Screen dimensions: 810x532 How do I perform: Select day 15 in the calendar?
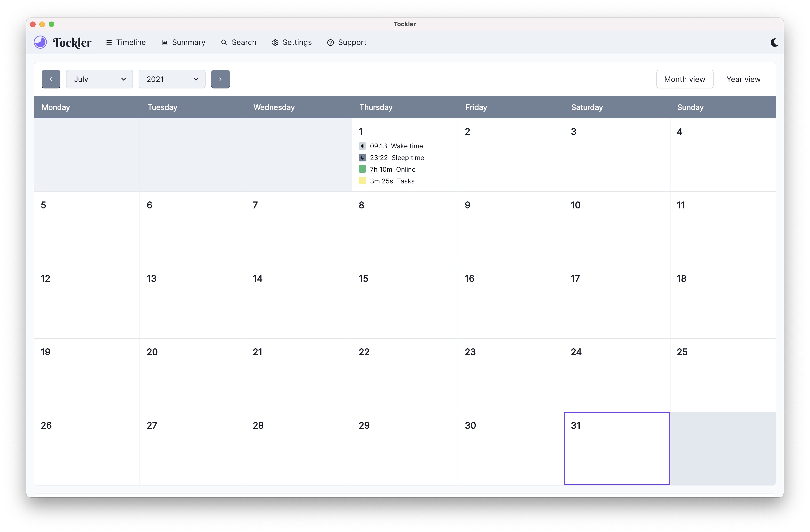(x=404, y=301)
